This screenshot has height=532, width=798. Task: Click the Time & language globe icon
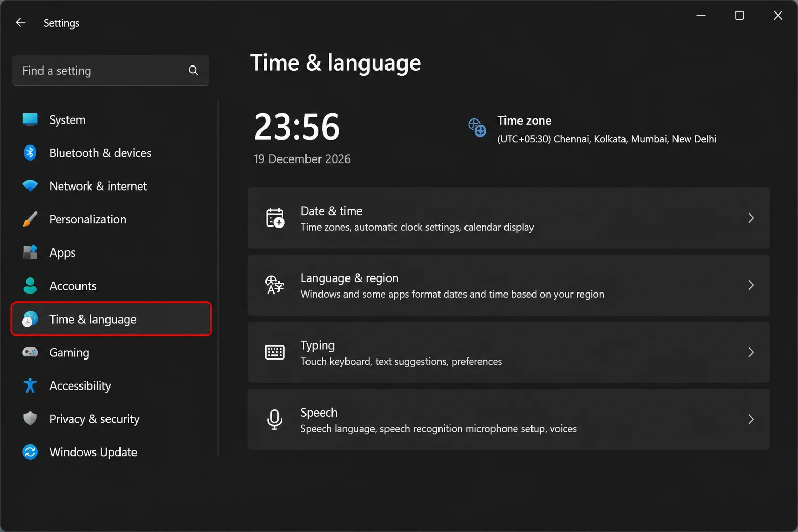pos(30,319)
